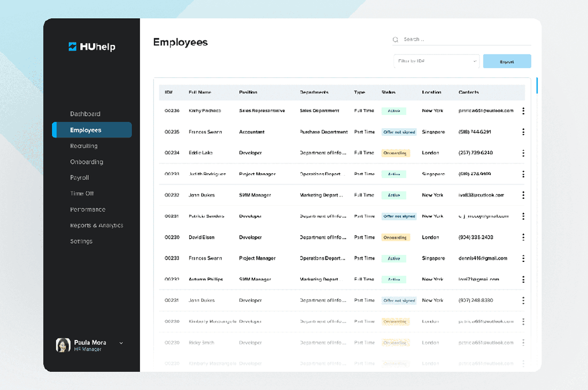
Task: Open kebab menu on Ricky Smith's row
Action: (523, 342)
